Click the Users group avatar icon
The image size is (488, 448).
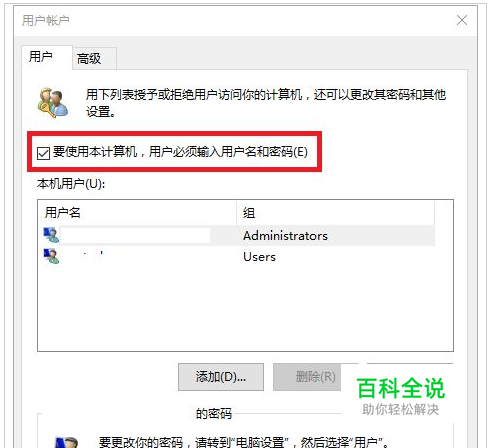[51, 256]
